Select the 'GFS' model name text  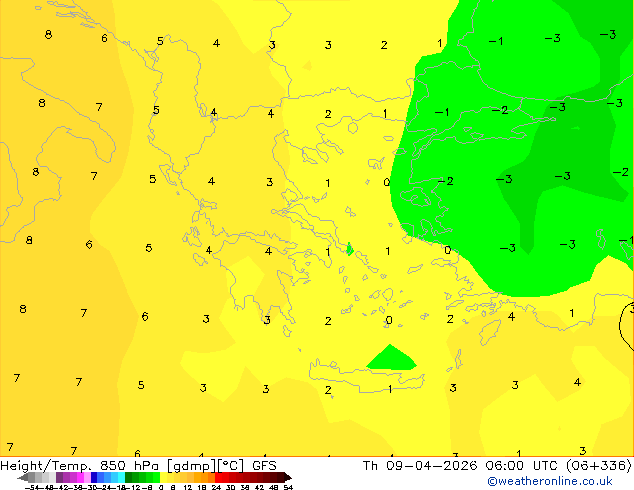click(264, 466)
